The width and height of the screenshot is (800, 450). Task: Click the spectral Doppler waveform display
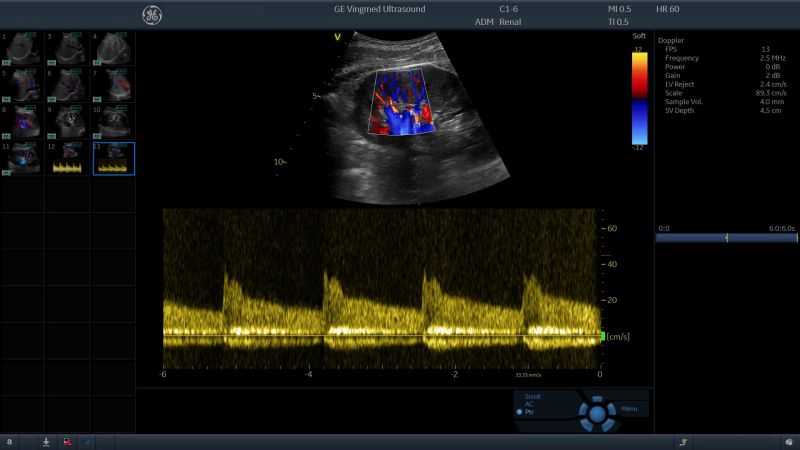(x=381, y=288)
